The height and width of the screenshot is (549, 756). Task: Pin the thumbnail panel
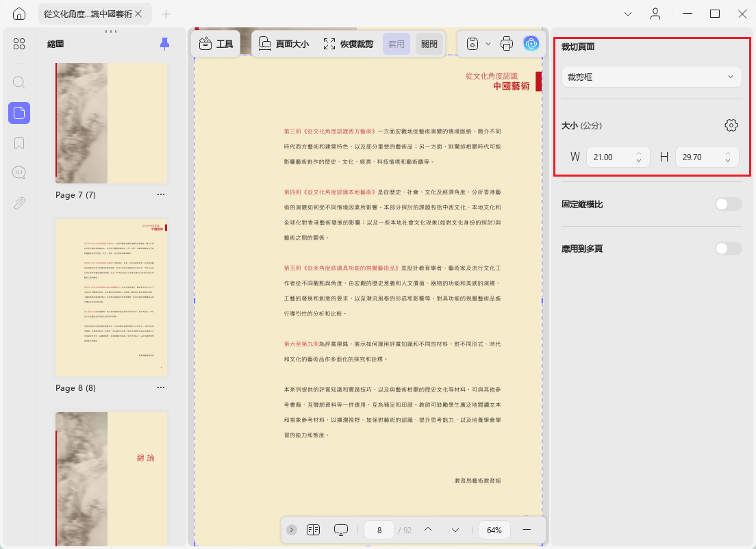(164, 44)
